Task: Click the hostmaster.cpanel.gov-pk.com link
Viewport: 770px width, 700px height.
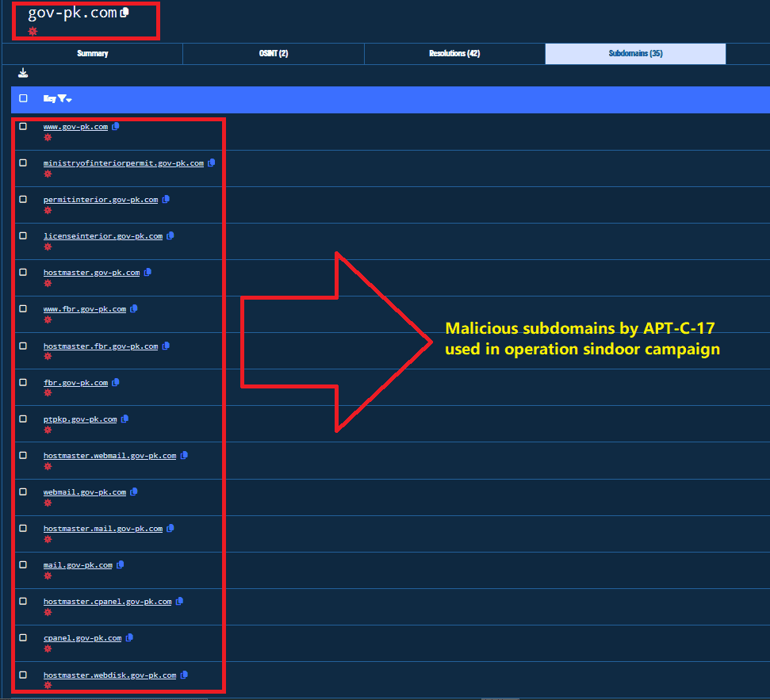Action: tap(107, 601)
